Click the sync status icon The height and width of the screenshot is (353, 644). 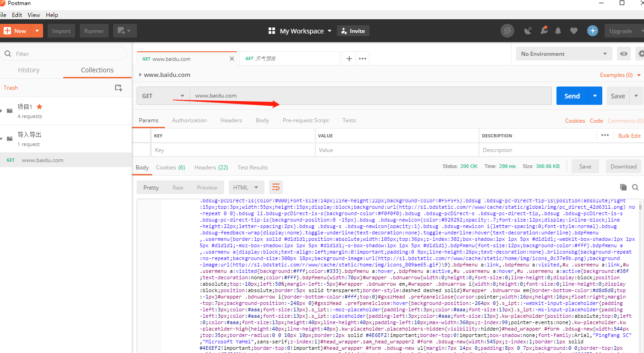point(507,31)
